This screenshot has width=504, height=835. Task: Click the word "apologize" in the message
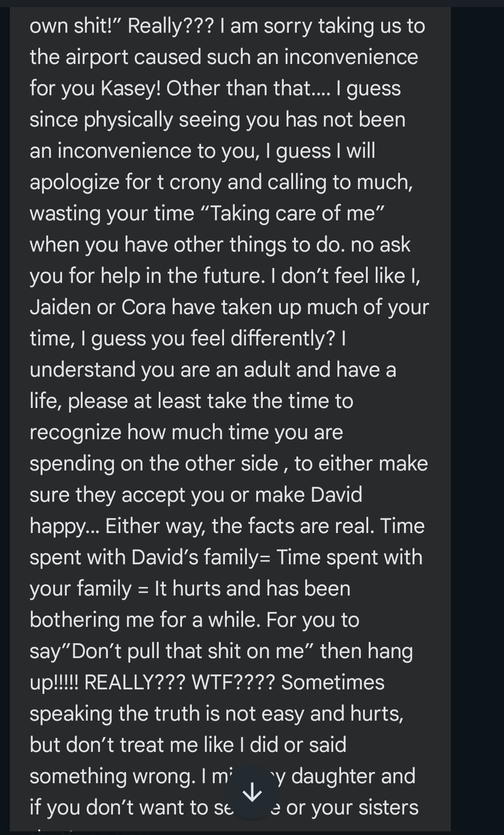point(75,182)
